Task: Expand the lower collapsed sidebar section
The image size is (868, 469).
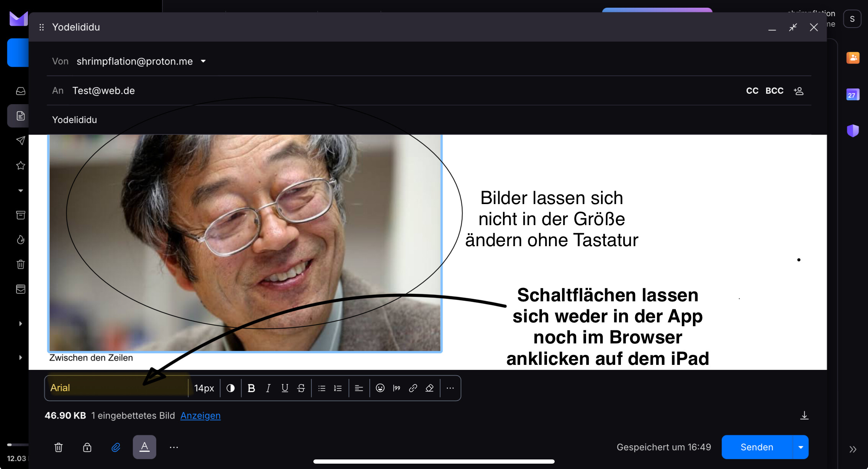Action: [x=21, y=358]
